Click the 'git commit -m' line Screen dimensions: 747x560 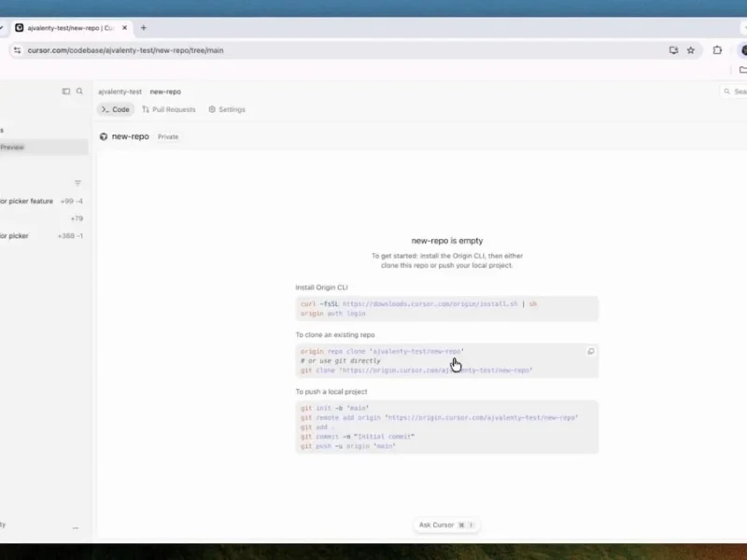coord(358,436)
